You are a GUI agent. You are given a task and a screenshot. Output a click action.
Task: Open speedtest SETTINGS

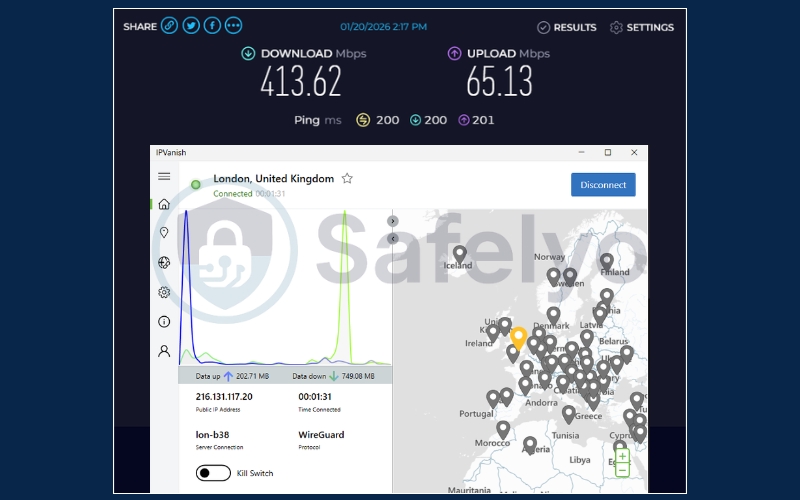tap(642, 28)
